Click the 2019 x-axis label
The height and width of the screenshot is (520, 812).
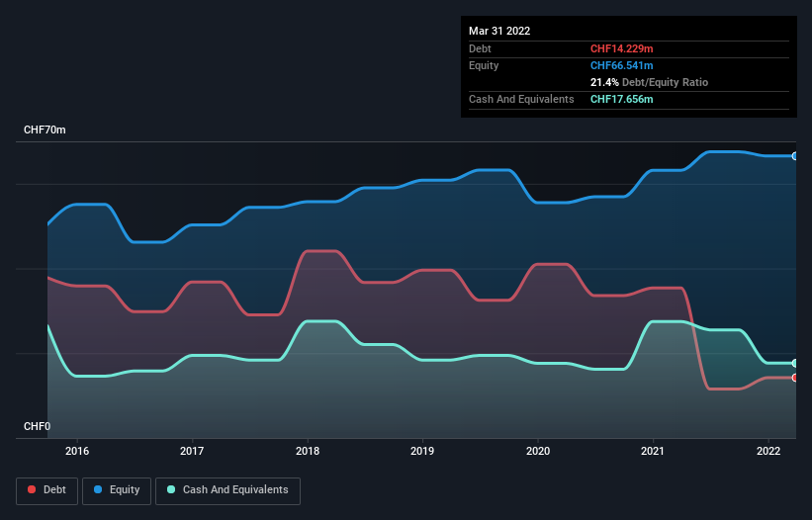point(422,451)
